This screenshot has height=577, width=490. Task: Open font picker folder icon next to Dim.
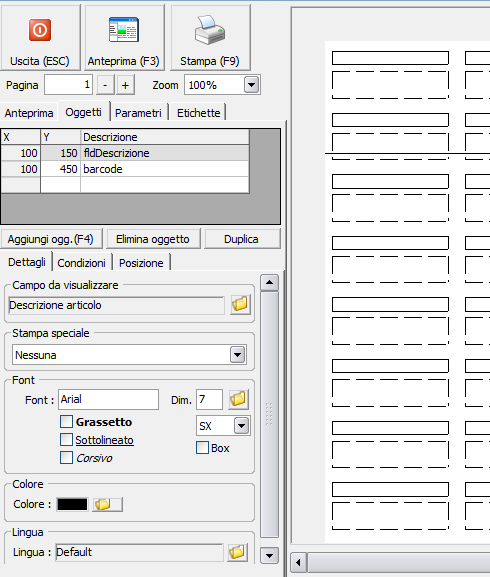pos(238,399)
